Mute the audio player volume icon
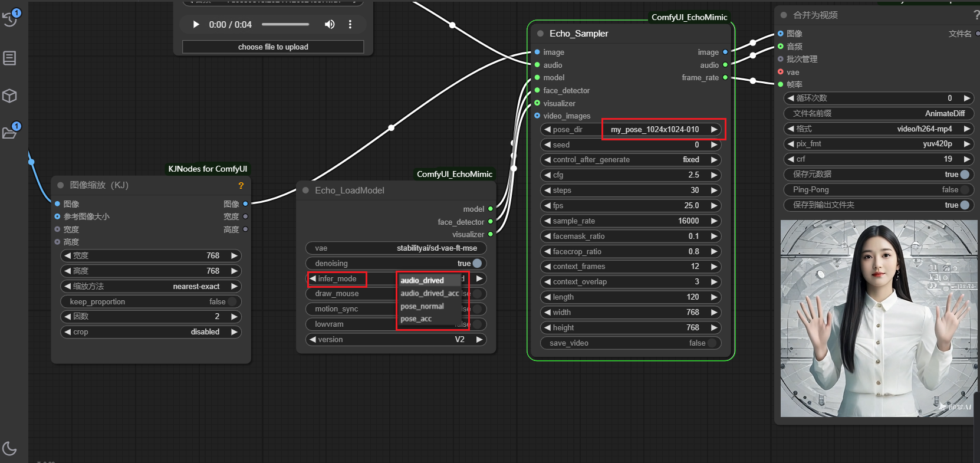Viewport: 980px width, 463px height. (330, 24)
